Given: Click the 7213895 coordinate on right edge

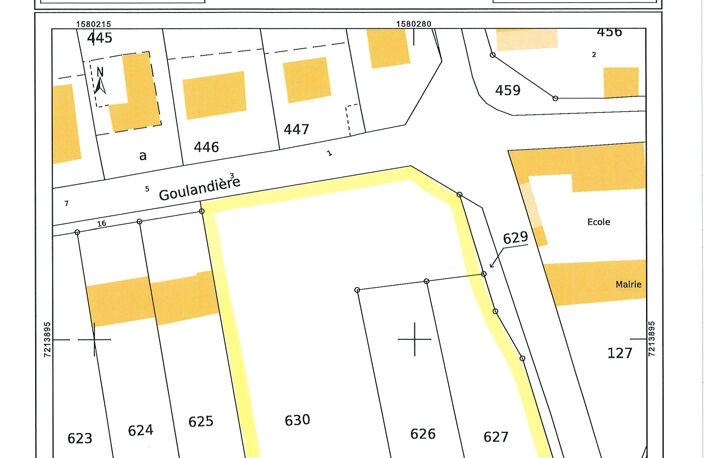Looking at the screenshot, I should pos(651,339).
